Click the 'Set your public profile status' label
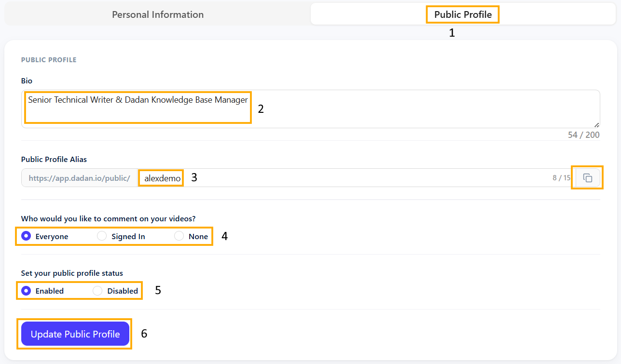 coord(72,273)
